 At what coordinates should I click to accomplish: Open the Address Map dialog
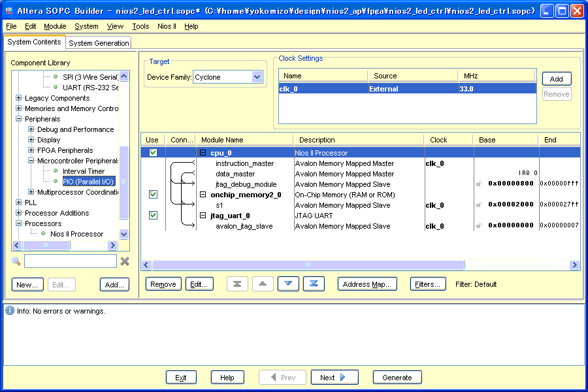pos(367,284)
